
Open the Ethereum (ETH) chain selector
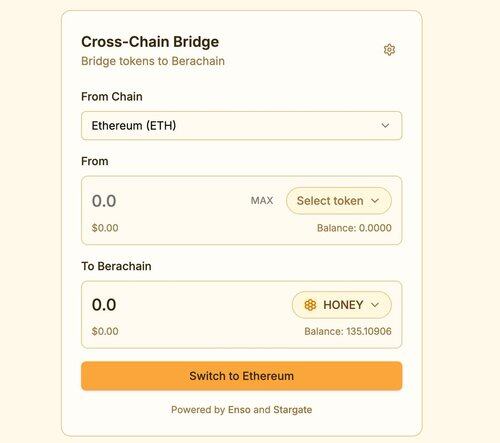(x=241, y=126)
